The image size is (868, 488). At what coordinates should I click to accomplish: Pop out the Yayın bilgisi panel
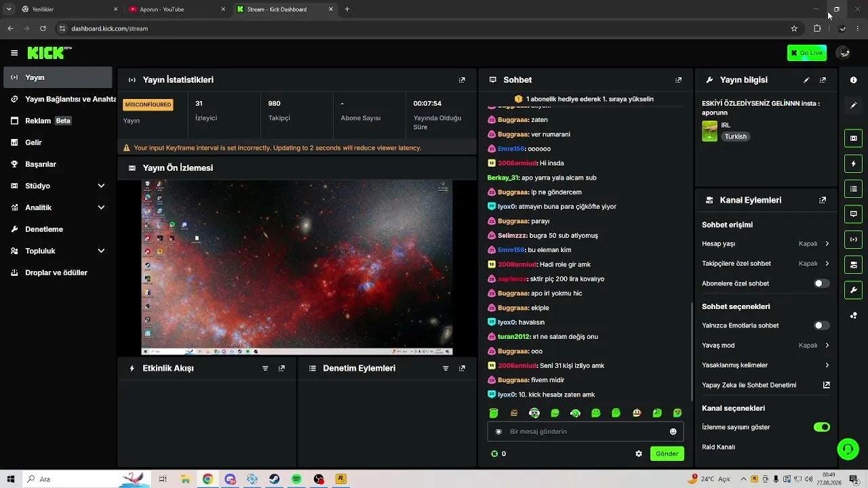click(x=823, y=80)
